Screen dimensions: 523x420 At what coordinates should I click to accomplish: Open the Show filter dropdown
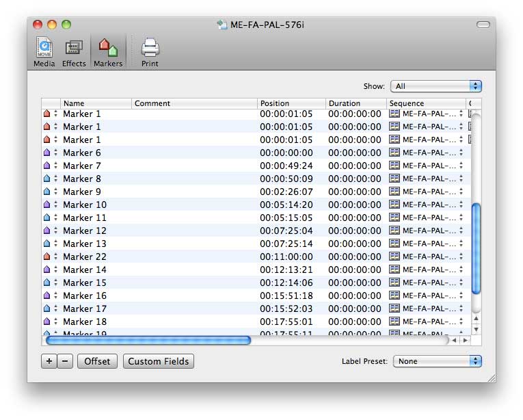(435, 86)
